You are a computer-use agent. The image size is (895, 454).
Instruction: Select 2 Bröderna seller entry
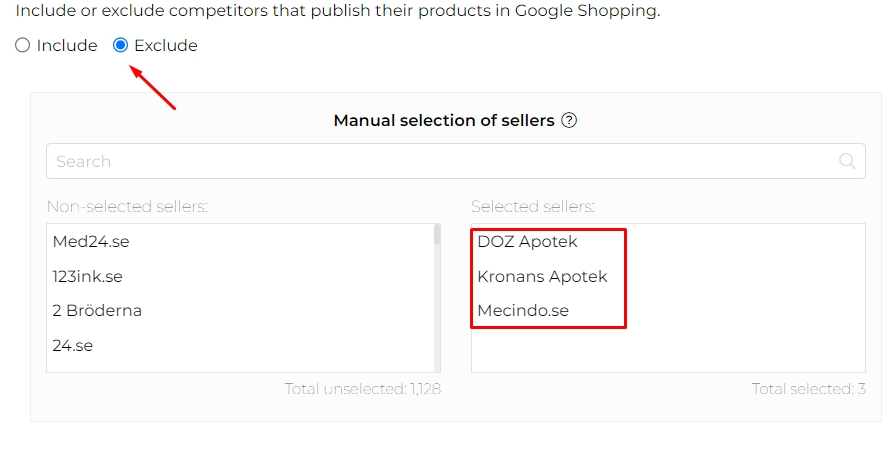97,310
